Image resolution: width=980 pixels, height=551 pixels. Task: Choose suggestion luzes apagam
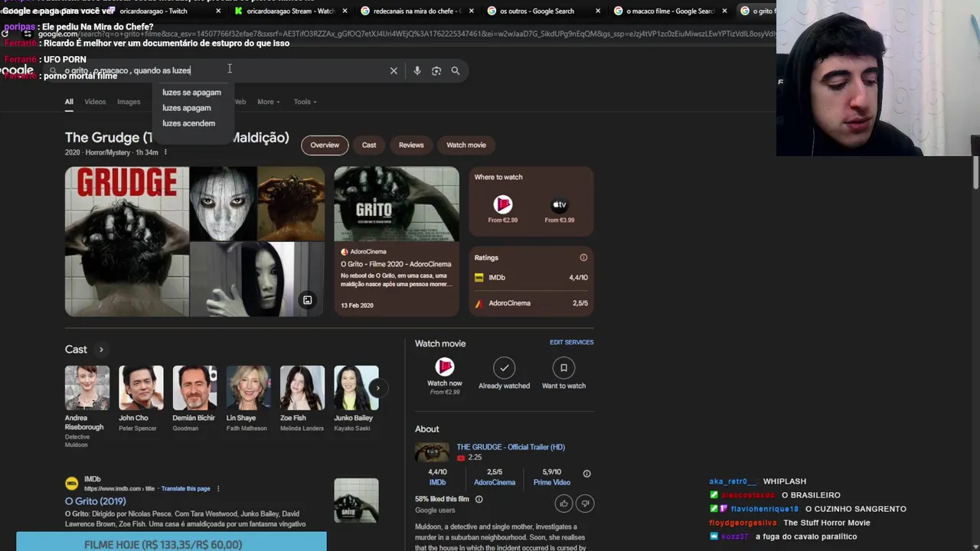187,108
